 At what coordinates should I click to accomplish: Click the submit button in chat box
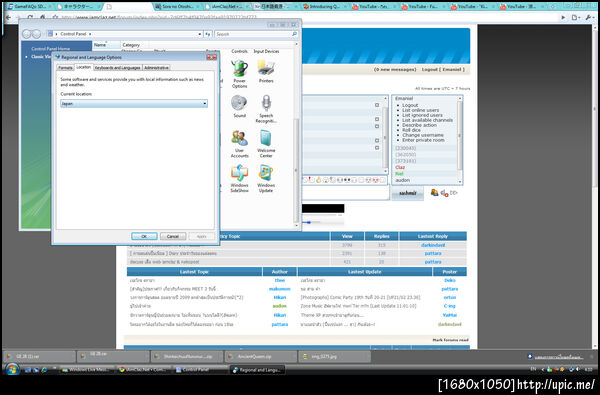coord(408,193)
